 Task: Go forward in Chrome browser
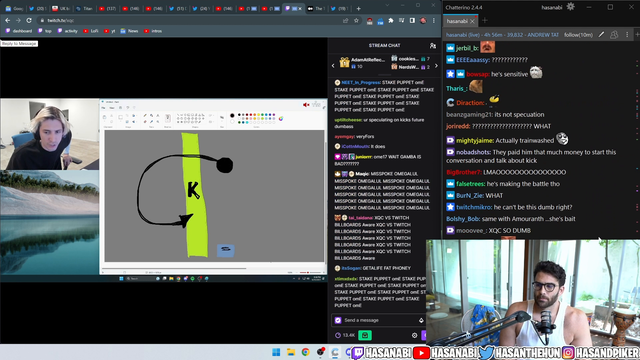point(18,20)
